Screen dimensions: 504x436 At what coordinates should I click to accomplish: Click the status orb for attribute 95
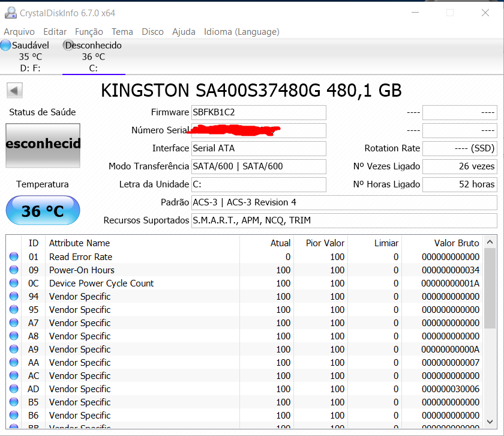click(14, 309)
